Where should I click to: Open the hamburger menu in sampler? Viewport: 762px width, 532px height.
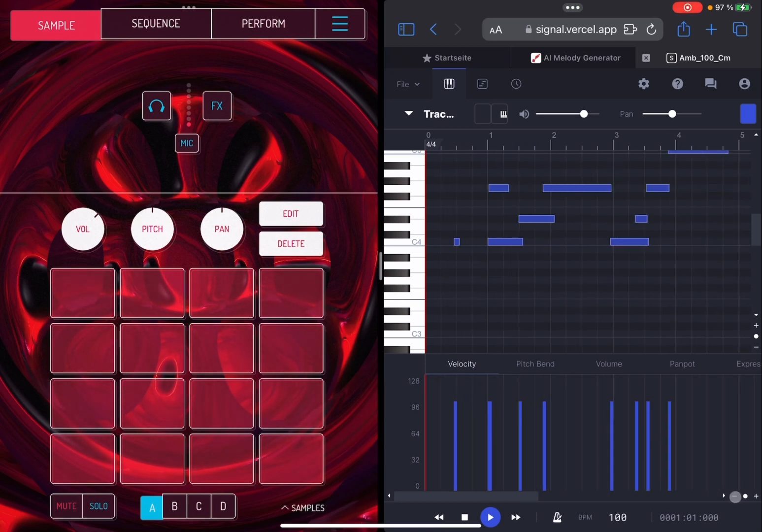point(339,24)
